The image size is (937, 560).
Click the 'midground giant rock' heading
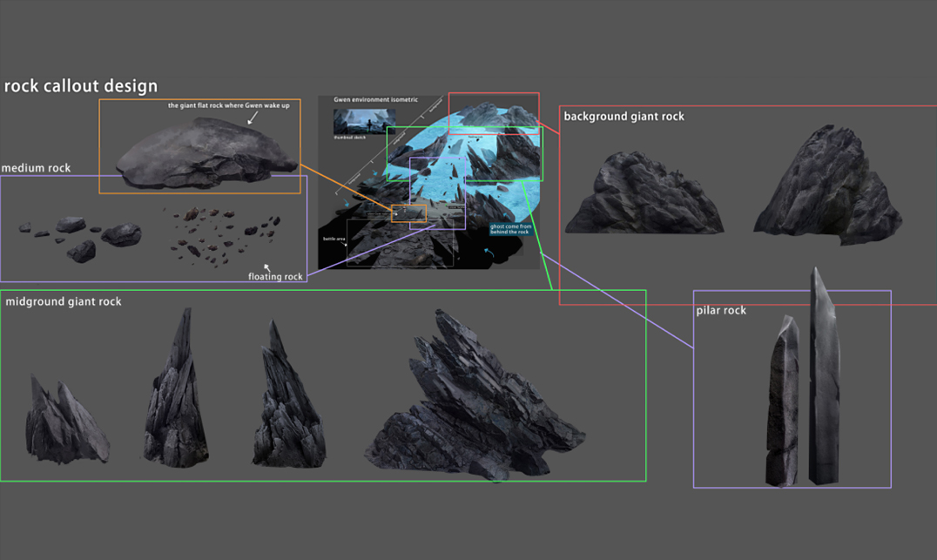click(64, 301)
